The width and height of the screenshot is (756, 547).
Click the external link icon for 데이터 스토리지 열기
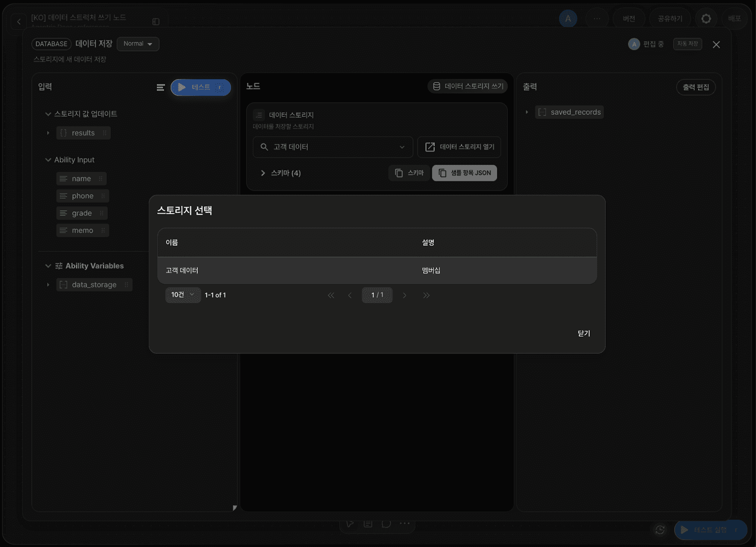[430, 147]
